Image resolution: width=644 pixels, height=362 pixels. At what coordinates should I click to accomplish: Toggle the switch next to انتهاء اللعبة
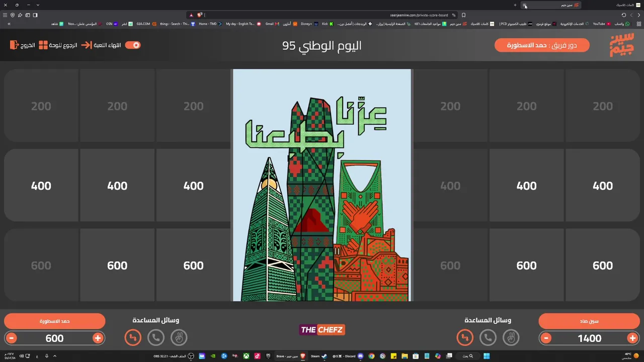(x=133, y=45)
